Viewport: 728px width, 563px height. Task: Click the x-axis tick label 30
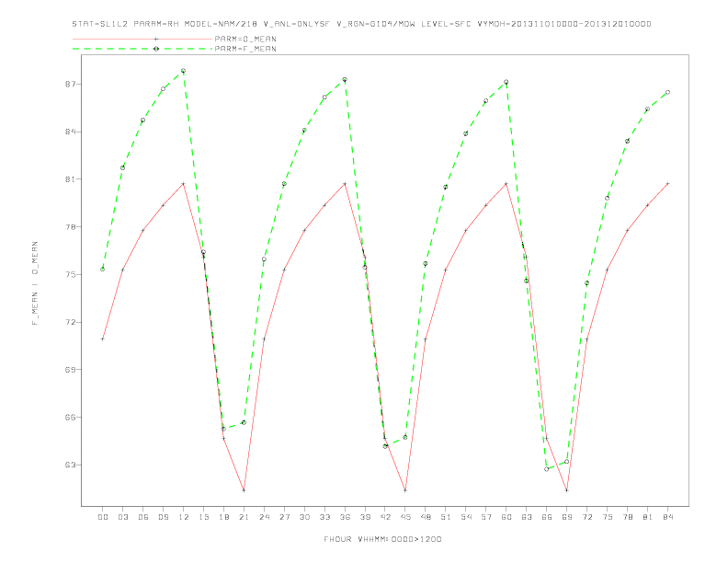click(304, 517)
